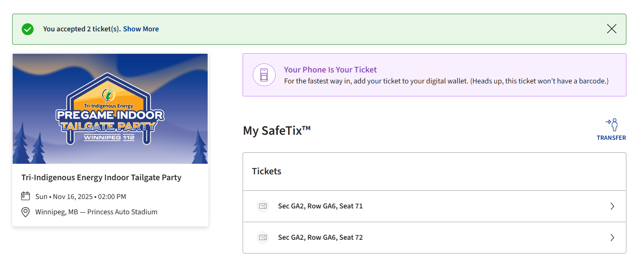
Task: Expand Seat 71 ticket details chevron
Action: pos(612,206)
